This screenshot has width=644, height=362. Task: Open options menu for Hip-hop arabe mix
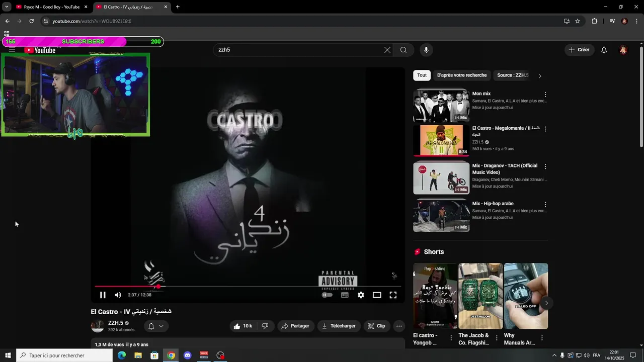click(545, 205)
